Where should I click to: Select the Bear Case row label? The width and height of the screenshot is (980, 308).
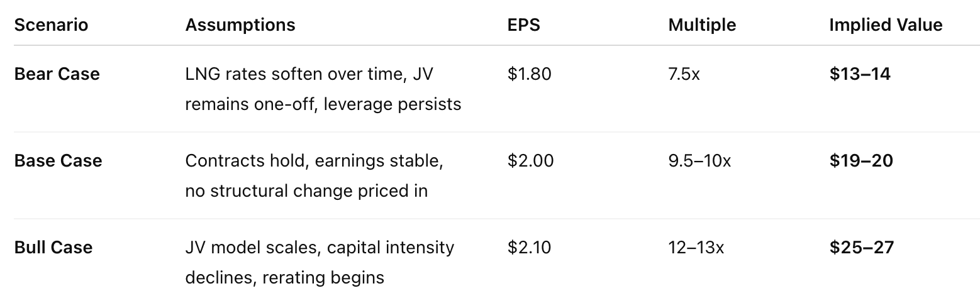click(57, 74)
